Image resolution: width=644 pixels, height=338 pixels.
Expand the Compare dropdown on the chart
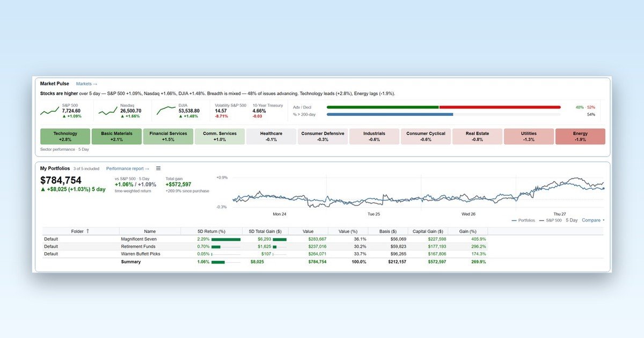[593, 221]
